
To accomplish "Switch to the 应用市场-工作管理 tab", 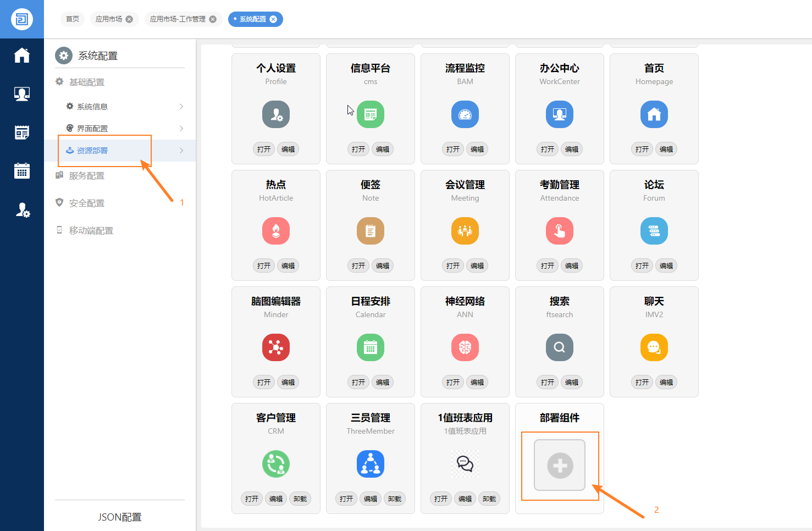I will (178, 19).
